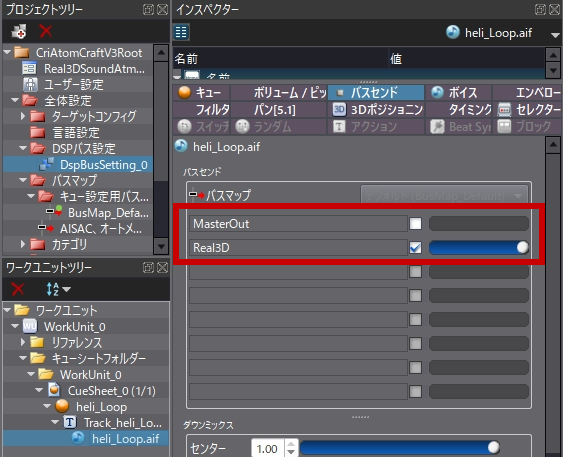Float the inspector panel with the undock icon

pos(540,9)
